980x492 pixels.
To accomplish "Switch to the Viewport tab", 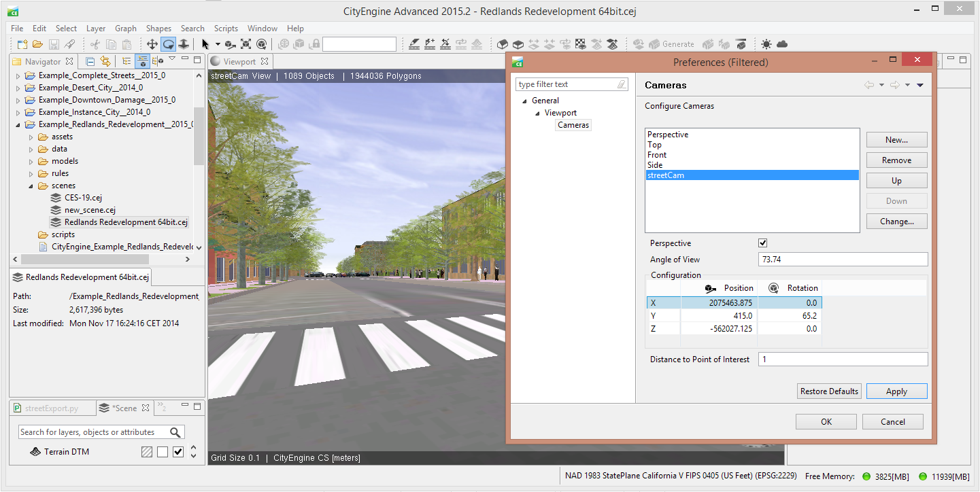I will 239,62.
